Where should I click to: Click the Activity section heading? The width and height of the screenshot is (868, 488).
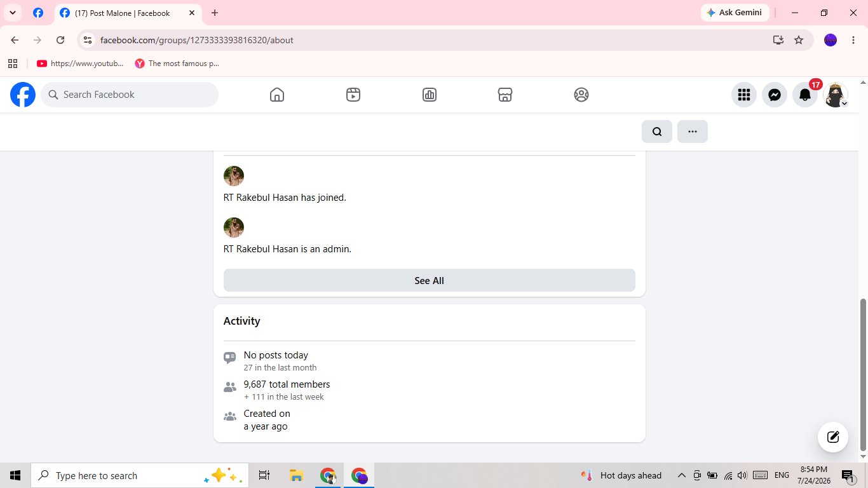[242, 321]
